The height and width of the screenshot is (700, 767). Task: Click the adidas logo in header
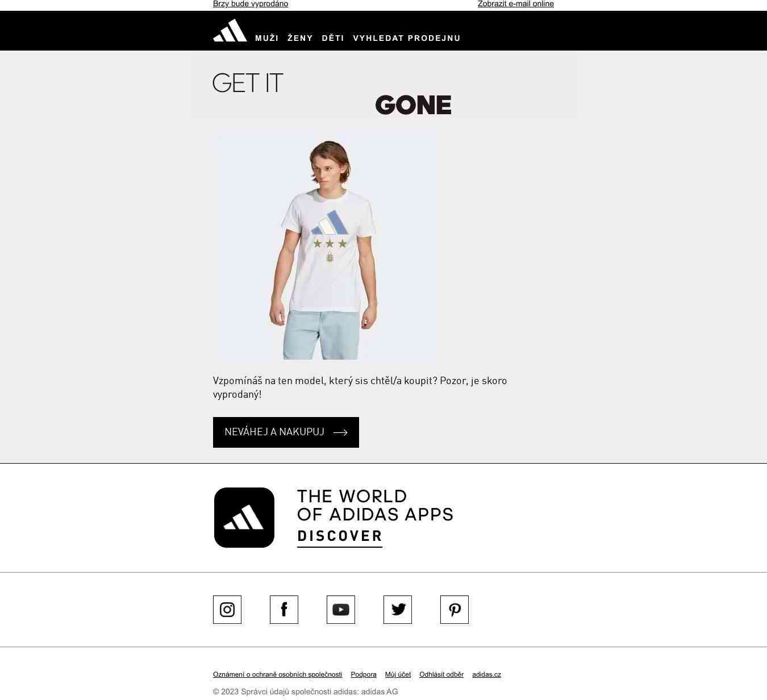[x=230, y=30]
